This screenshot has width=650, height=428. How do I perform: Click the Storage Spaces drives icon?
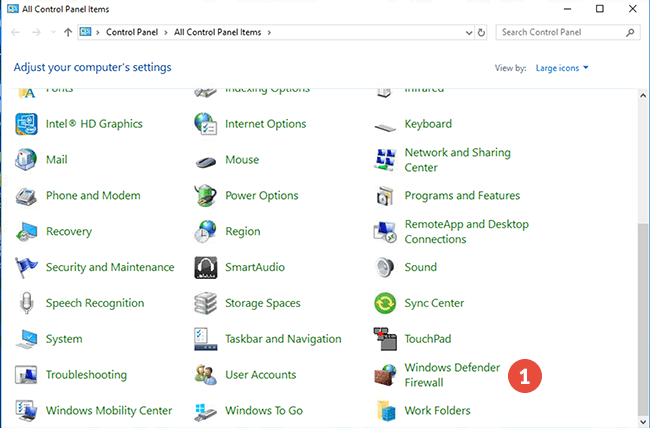(205, 303)
